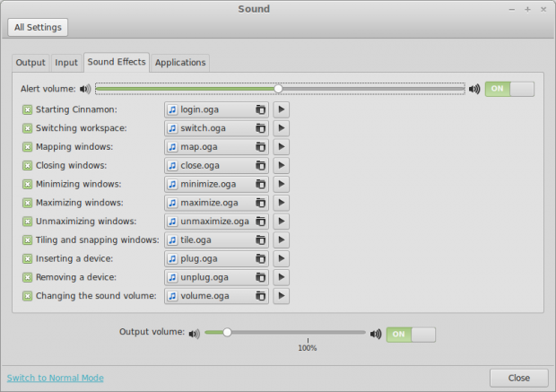The image size is (556, 392).
Task: Disable the Starting Cinnamon sound checkbox
Action: pos(27,109)
